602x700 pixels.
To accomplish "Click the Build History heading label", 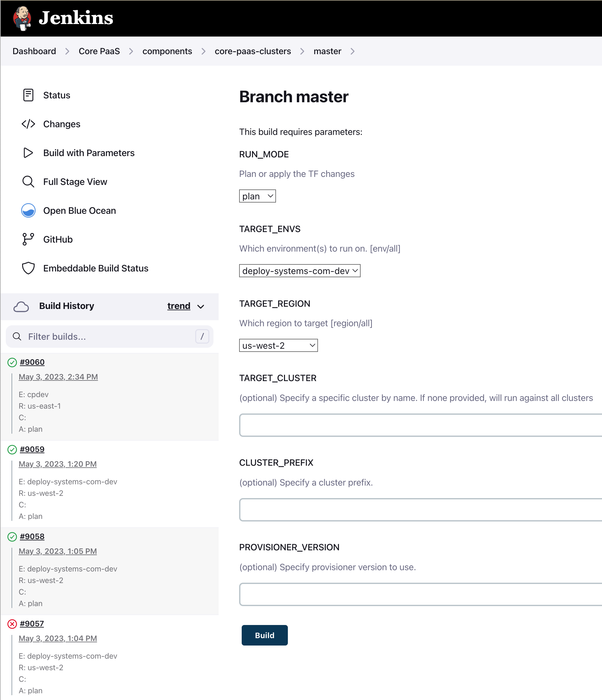I will tap(67, 306).
